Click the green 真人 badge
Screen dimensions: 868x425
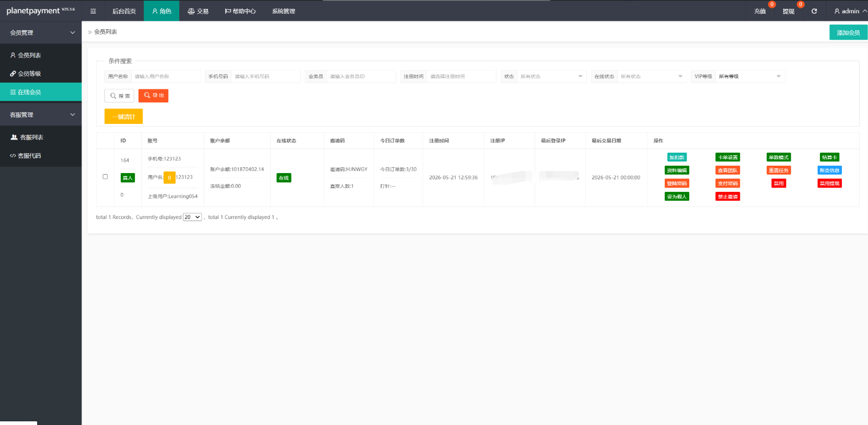click(x=128, y=178)
